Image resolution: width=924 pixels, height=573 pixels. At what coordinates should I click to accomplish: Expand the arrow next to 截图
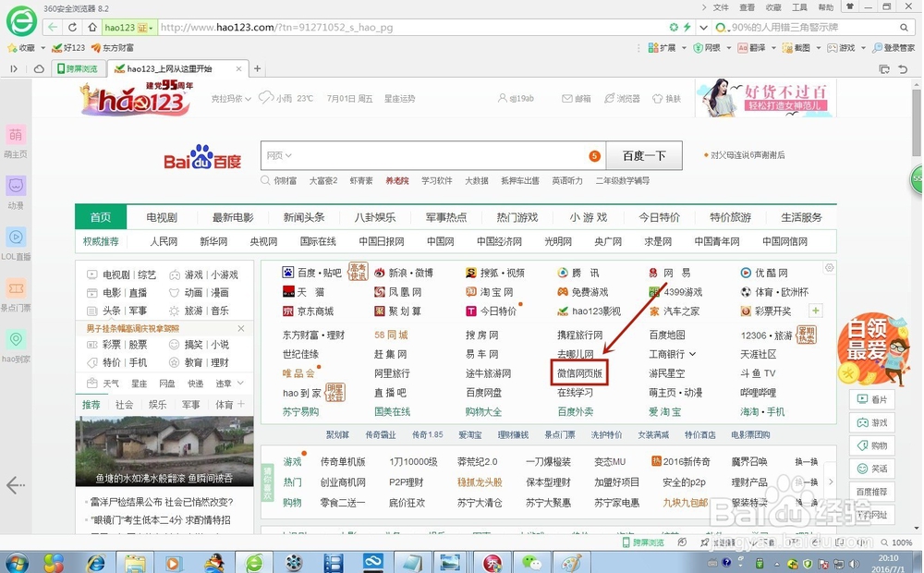pyautogui.click(x=818, y=48)
